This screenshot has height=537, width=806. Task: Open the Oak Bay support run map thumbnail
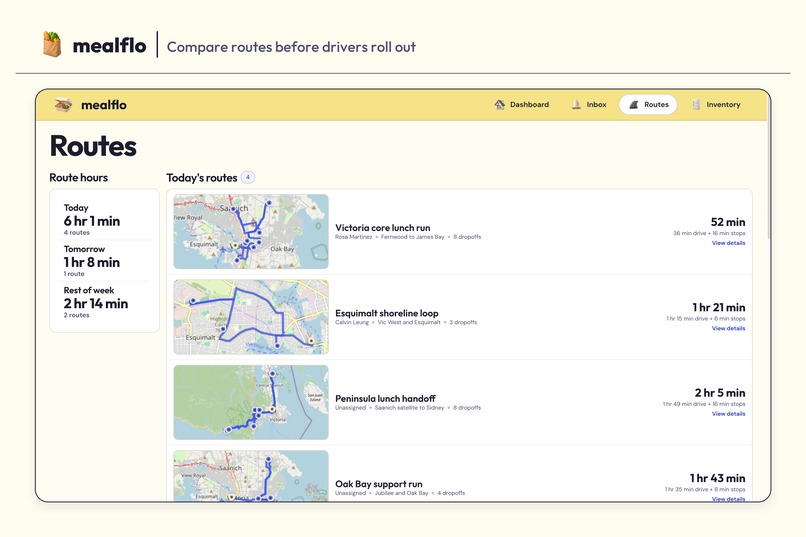(251, 476)
